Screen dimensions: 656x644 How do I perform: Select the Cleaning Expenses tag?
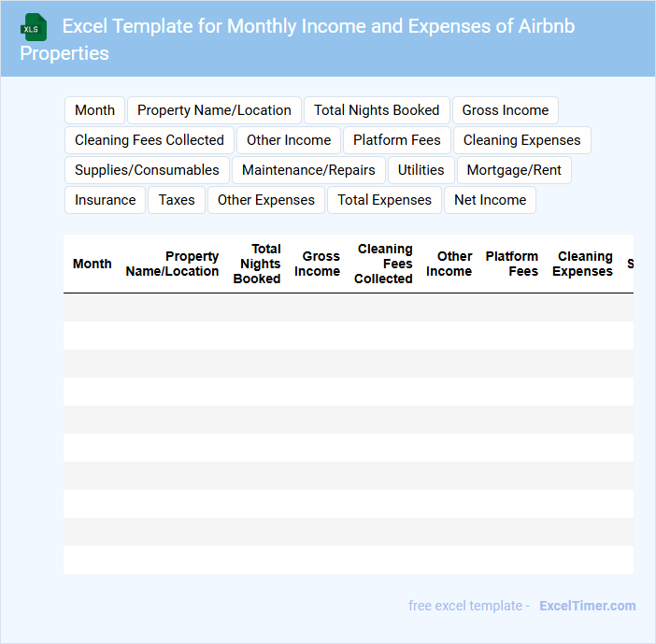521,140
